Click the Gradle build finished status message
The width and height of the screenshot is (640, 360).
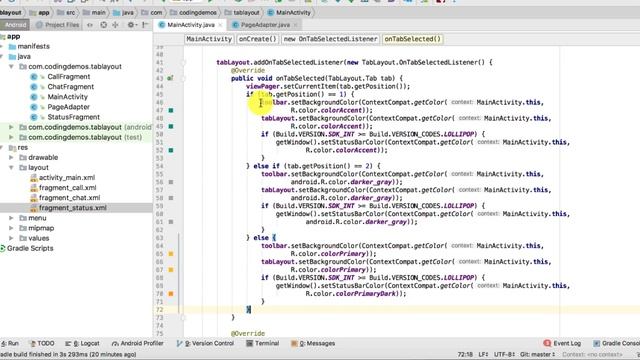click(68, 354)
